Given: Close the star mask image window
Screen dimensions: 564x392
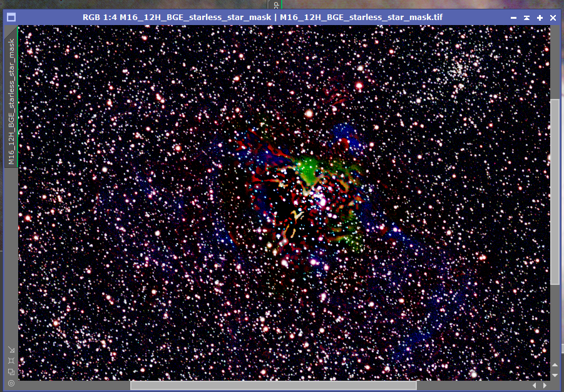Looking at the screenshot, I should click(x=553, y=18).
